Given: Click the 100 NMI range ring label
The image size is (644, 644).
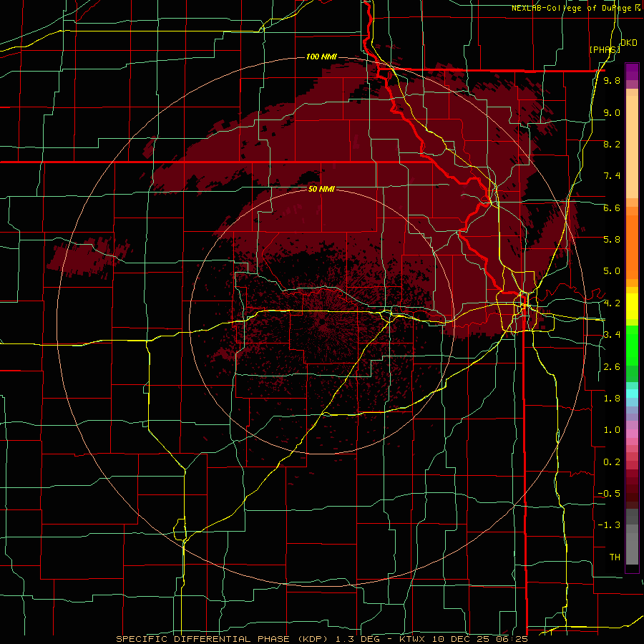Looking at the screenshot, I should [321, 57].
